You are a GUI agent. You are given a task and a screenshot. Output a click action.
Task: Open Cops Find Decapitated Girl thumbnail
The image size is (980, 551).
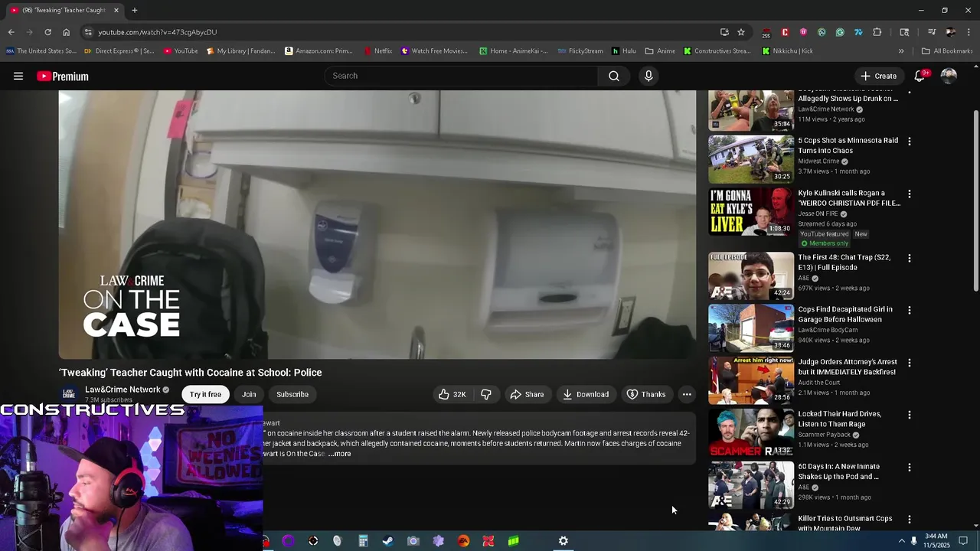[x=751, y=328]
